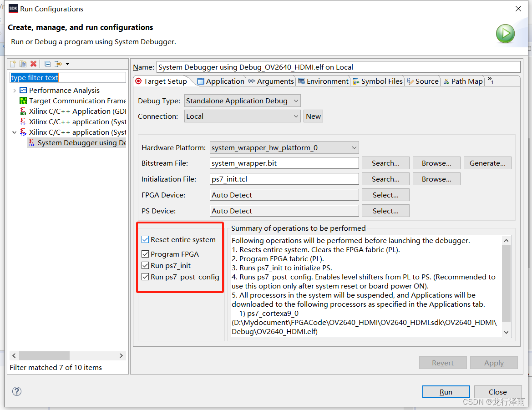Delete selected configuration with red X icon
The image size is (532, 410).
pyautogui.click(x=33, y=64)
